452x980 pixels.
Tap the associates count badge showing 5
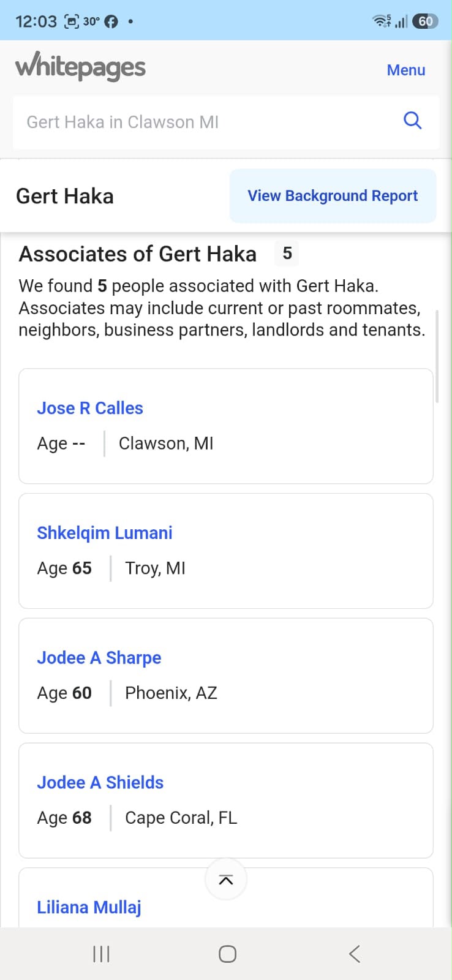(287, 254)
